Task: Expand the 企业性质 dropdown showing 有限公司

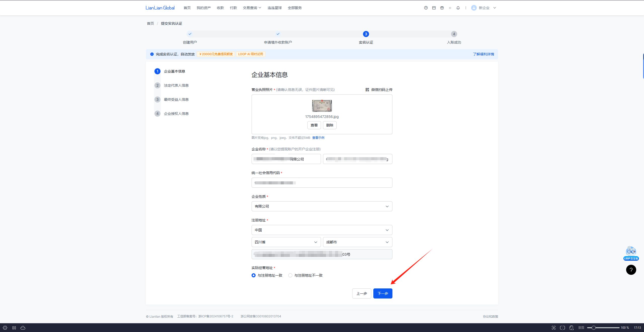Action: (322, 206)
